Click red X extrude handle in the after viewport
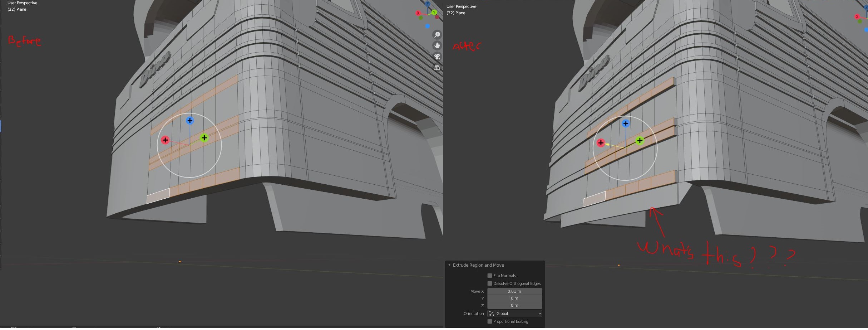868x330 pixels. [601, 143]
